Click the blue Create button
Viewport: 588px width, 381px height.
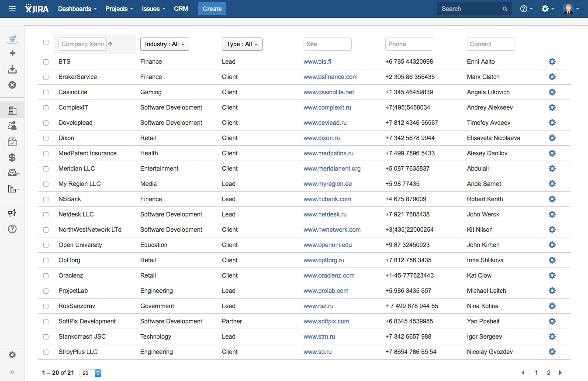click(x=212, y=9)
